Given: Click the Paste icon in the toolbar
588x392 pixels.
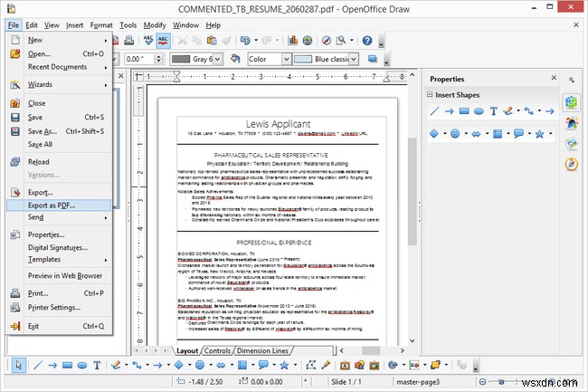Looking at the screenshot, I should [212, 41].
